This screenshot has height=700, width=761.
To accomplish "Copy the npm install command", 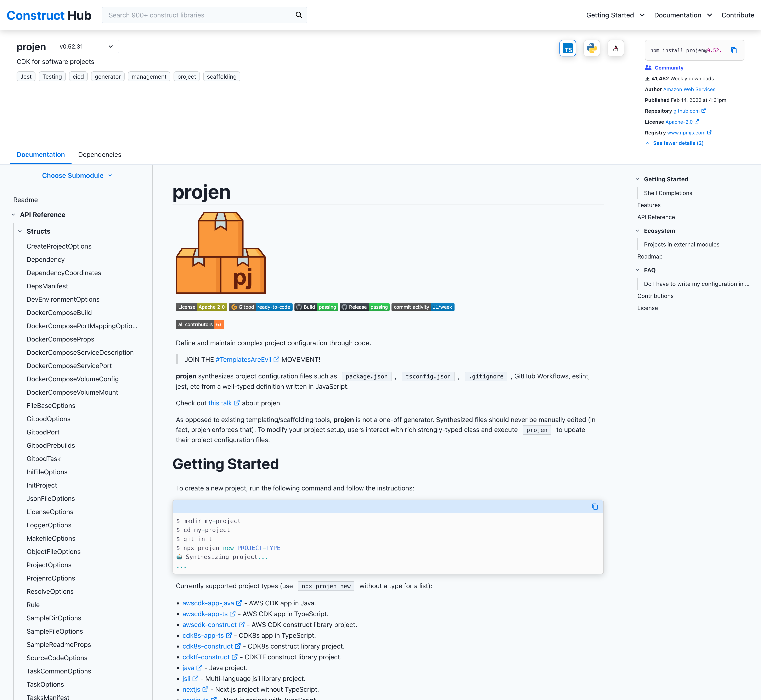I will click(x=734, y=50).
